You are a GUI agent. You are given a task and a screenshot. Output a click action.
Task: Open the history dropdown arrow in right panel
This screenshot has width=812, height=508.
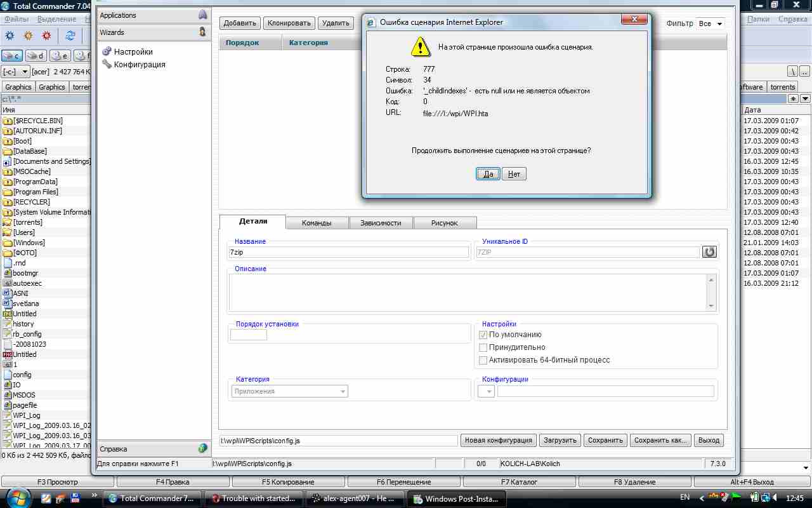coord(805,98)
